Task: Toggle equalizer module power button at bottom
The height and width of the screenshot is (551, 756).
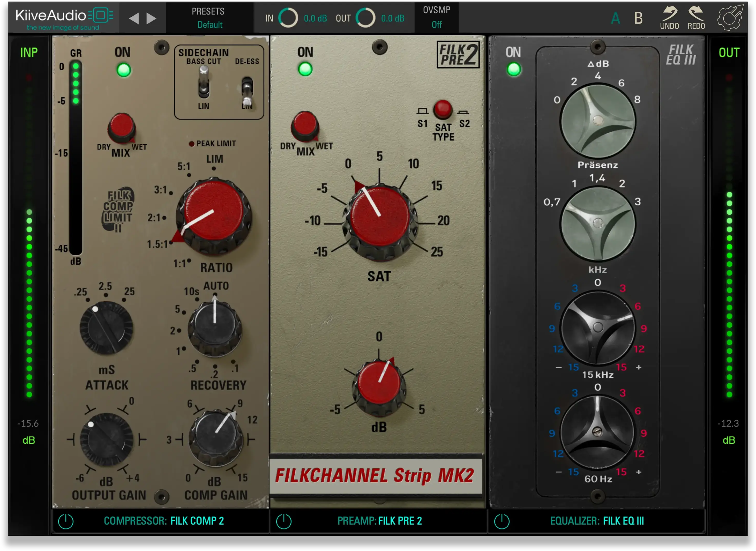Action: [501, 521]
